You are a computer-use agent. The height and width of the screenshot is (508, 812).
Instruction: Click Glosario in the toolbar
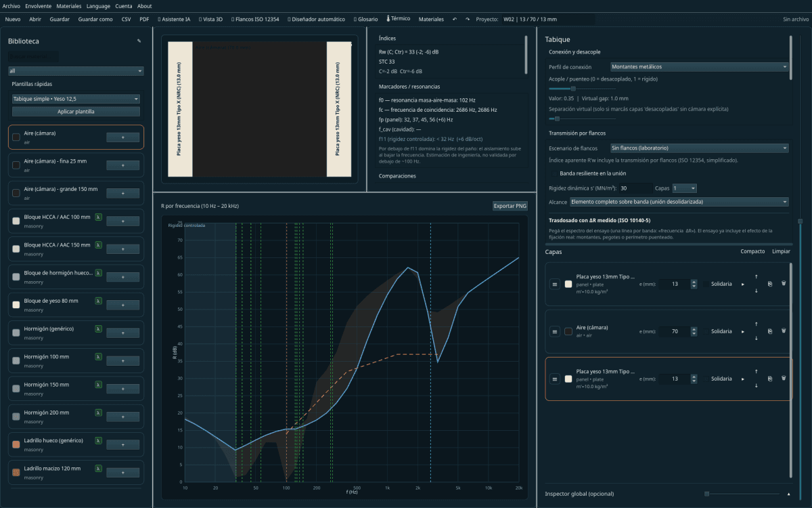[x=365, y=19]
